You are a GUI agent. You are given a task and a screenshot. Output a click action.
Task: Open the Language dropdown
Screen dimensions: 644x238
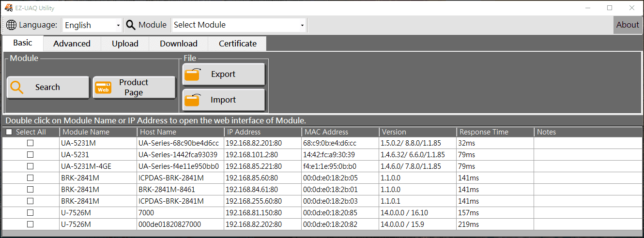[118, 25]
